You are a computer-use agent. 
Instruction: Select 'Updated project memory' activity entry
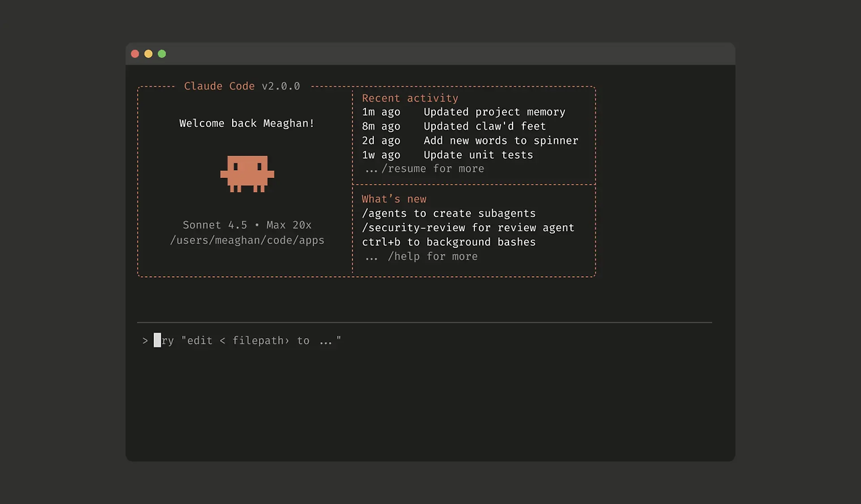(463, 112)
